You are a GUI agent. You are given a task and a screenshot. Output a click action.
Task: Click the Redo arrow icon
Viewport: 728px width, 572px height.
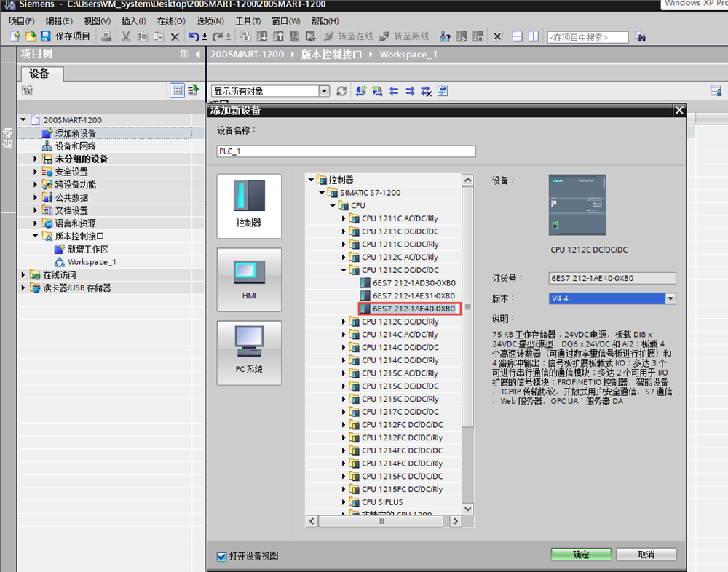pos(217,36)
